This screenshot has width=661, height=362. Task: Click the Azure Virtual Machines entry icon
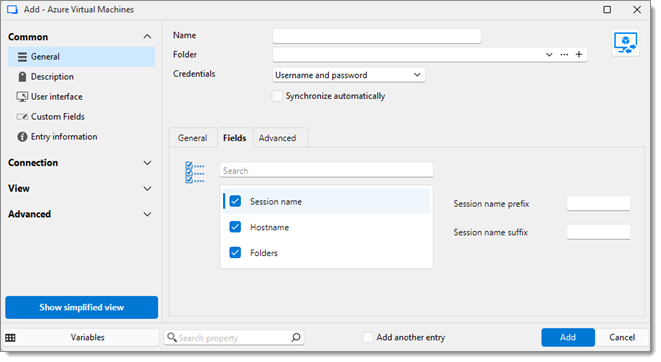click(626, 43)
